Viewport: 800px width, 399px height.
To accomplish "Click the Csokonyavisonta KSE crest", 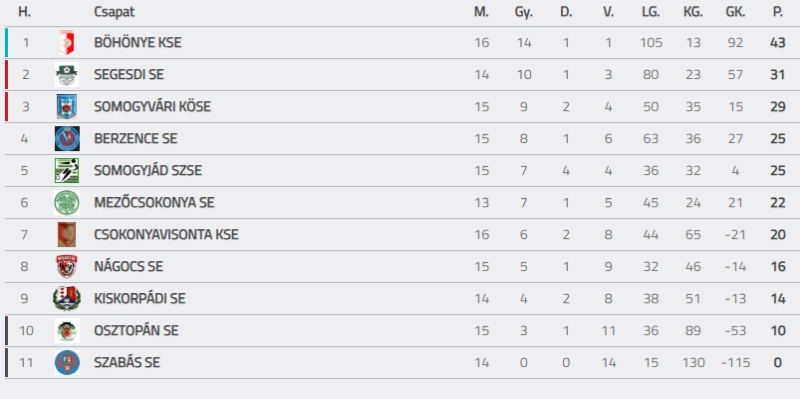I will point(67,235).
